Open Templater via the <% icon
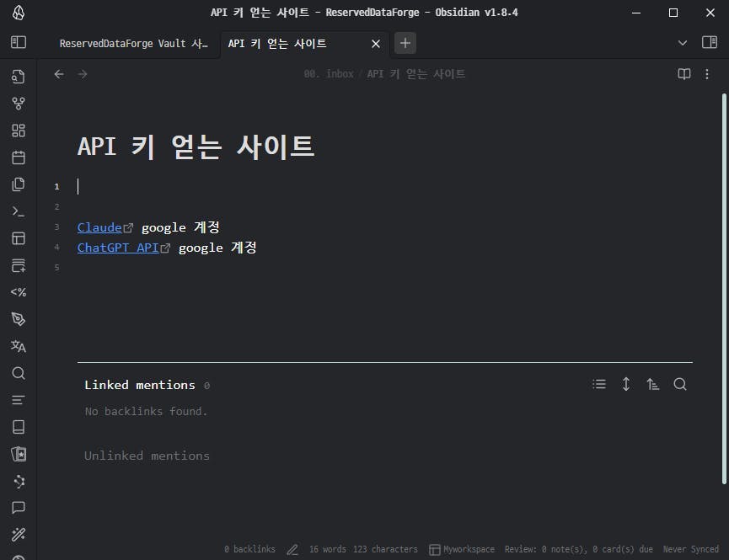Image resolution: width=729 pixels, height=560 pixels. (19, 292)
